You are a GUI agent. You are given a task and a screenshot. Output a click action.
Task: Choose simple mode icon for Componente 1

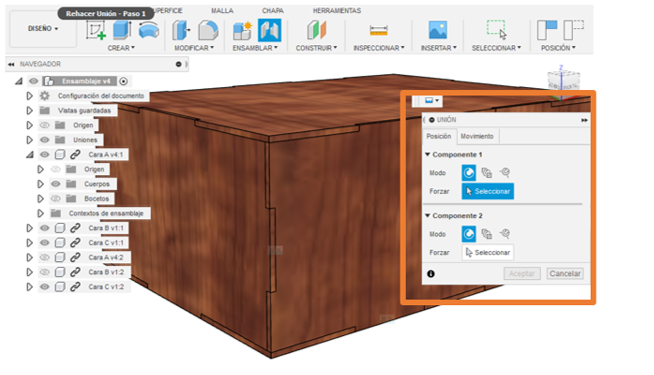pyautogui.click(x=468, y=172)
